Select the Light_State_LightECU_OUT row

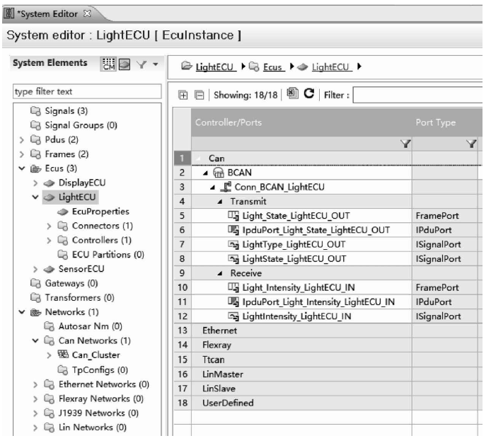[x=295, y=215]
